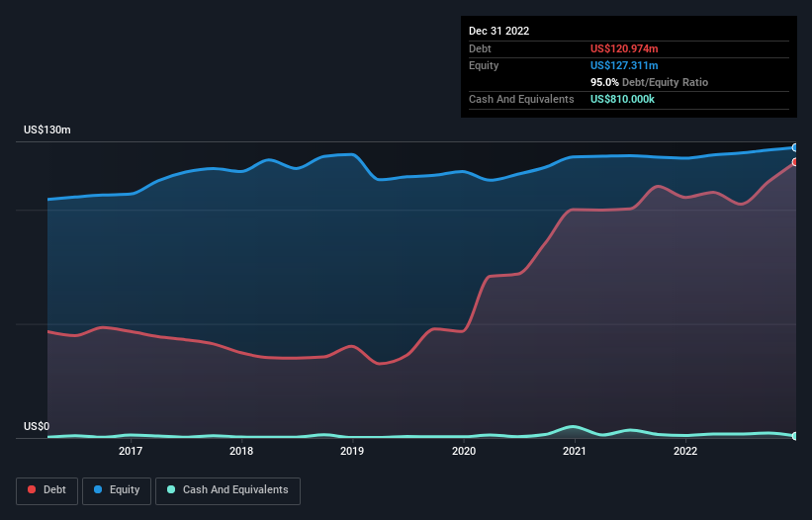Click the 95.0% Debt/Equity Ratio text
Viewport: 812px width, 520px height.
(650, 82)
